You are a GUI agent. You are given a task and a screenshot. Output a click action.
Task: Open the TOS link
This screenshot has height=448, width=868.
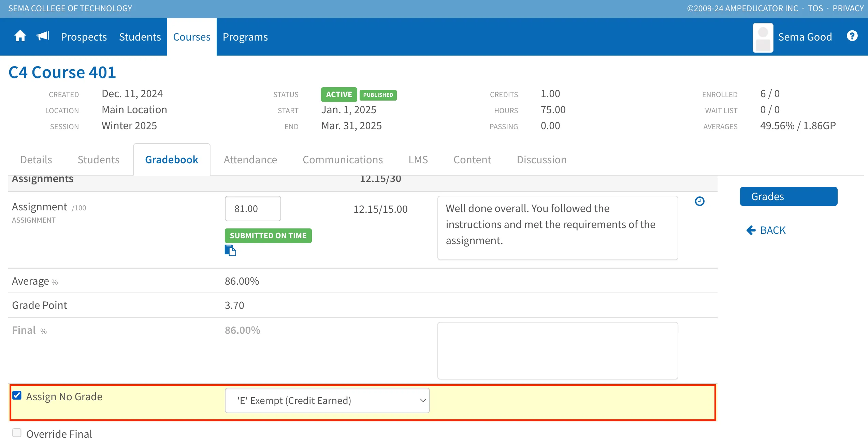click(815, 9)
